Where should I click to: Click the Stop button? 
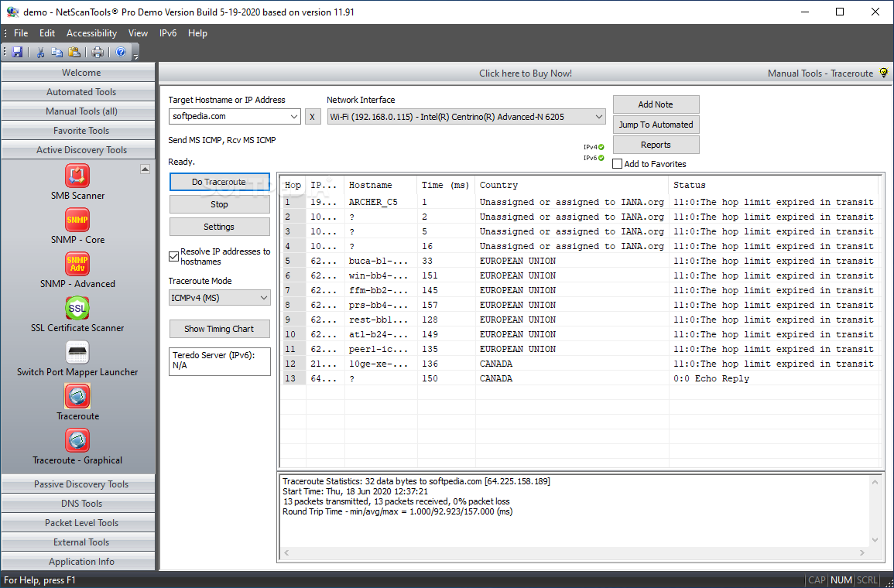[220, 204]
